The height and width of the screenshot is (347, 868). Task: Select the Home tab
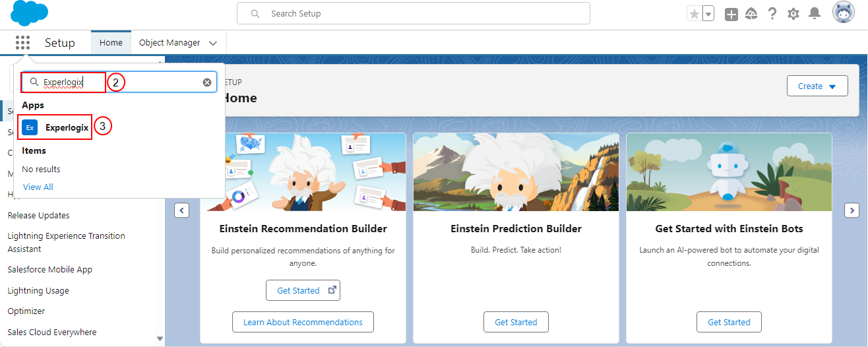click(111, 42)
